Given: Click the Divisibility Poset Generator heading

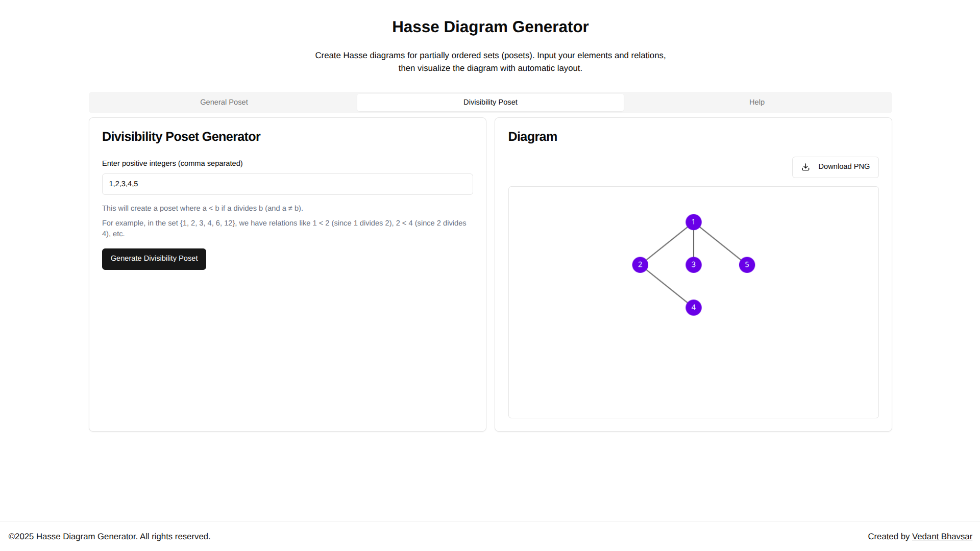Looking at the screenshot, I should click(181, 137).
